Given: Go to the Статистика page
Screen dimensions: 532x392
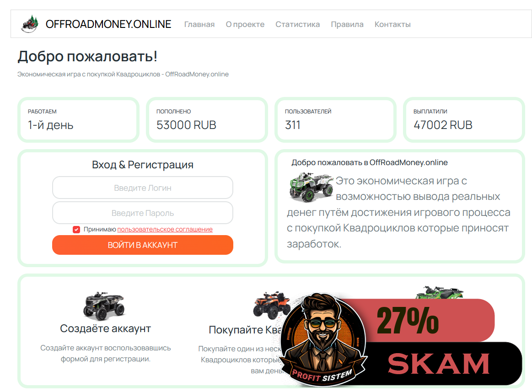Looking at the screenshot, I should coord(297,24).
